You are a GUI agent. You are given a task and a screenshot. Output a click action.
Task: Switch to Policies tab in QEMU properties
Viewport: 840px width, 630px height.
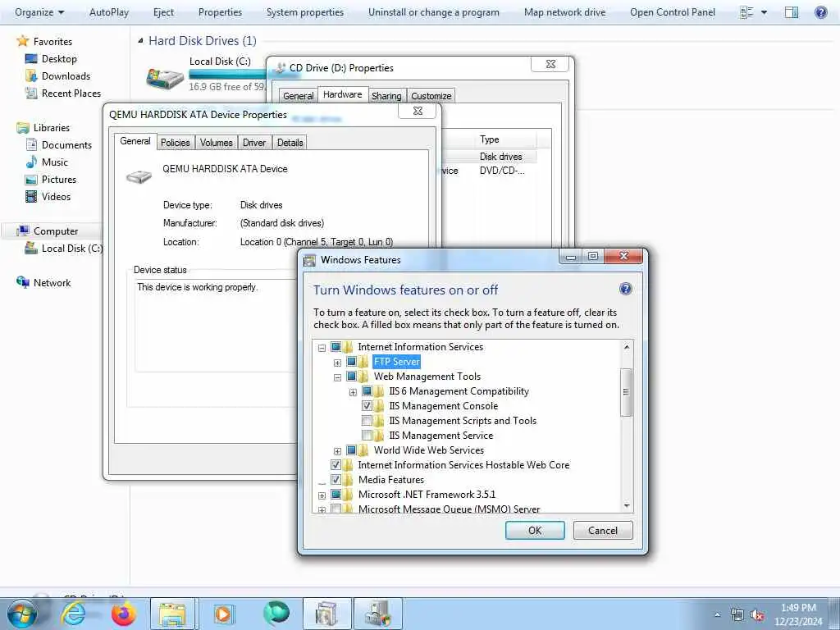point(176,143)
